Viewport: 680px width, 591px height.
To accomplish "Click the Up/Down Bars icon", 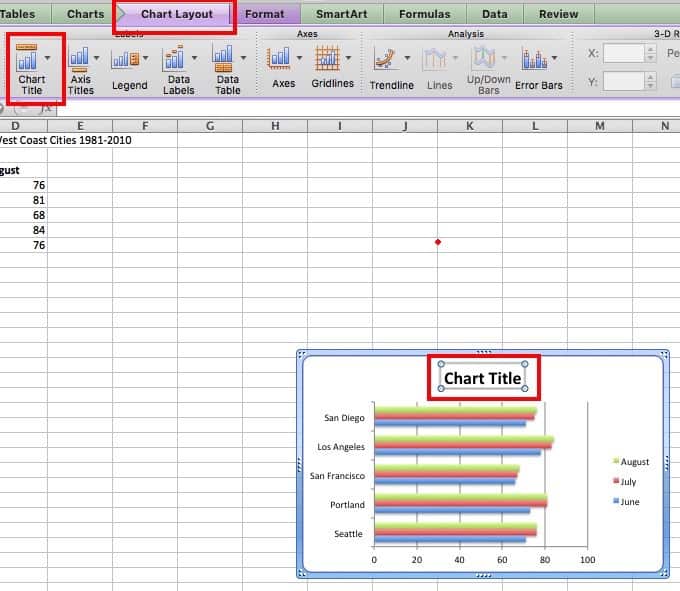I will tap(484, 58).
